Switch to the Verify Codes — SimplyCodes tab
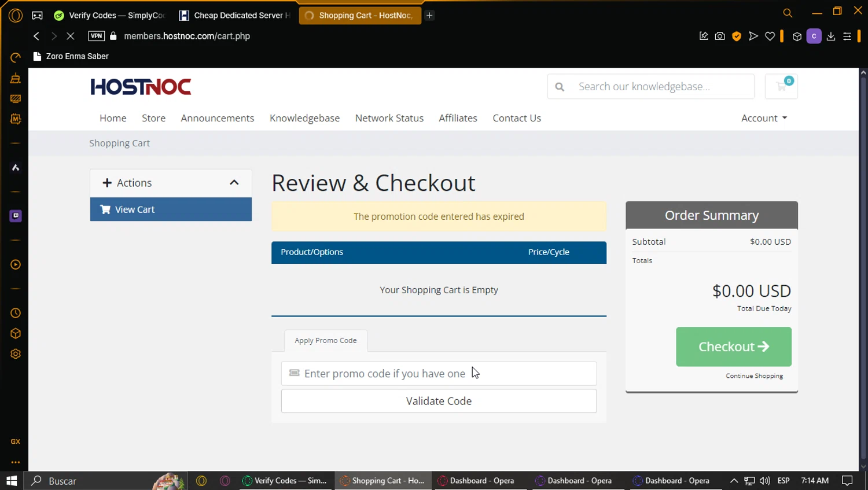Screen dimensions: 868x490 click(110, 16)
